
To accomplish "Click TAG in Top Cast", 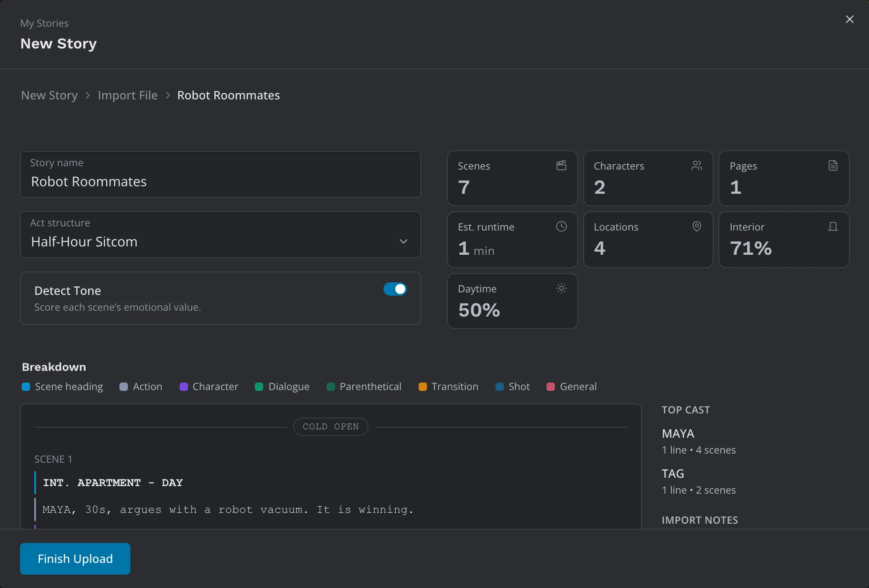I will pyautogui.click(x=673, y=474).
